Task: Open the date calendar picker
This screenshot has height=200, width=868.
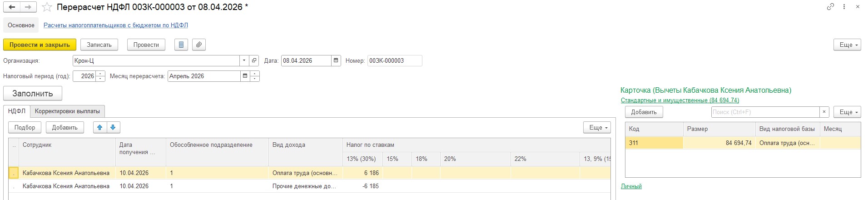Action: click(336, 60)
